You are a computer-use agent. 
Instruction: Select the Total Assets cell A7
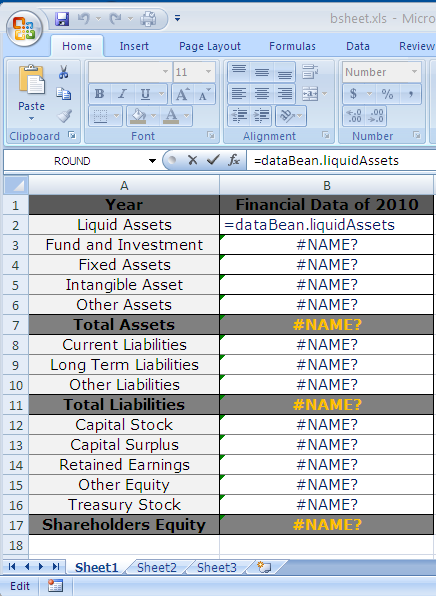pos(124,325)
